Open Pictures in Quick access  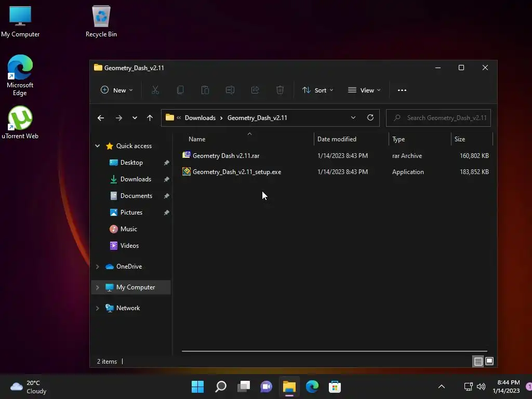pyautogui.click(x=131, y=212)
